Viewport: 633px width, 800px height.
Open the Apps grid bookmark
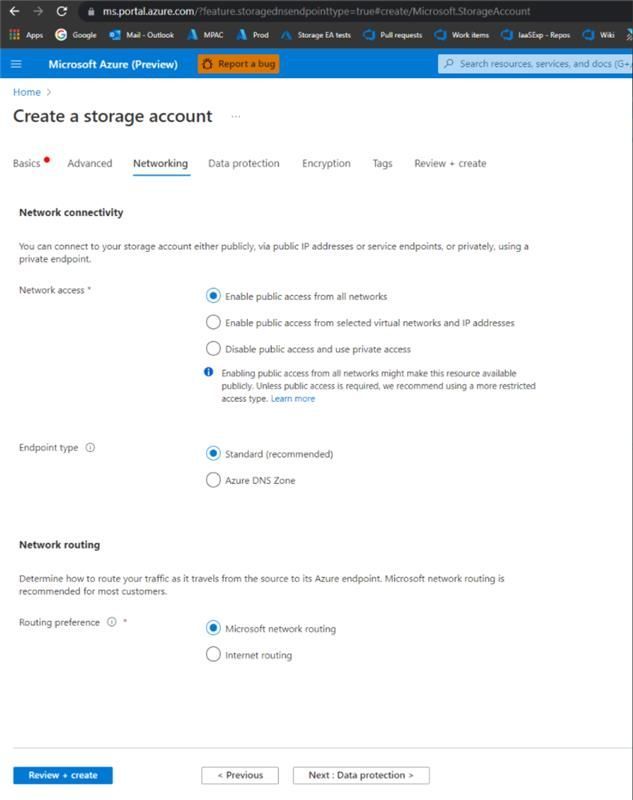coord(26,35)
